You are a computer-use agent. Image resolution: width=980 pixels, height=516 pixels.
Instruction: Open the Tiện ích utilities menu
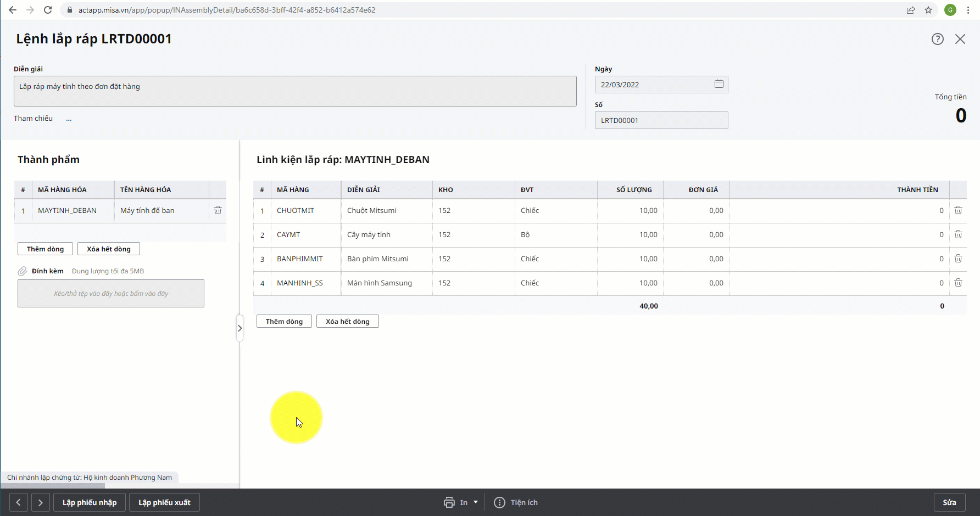pos(516,502)
